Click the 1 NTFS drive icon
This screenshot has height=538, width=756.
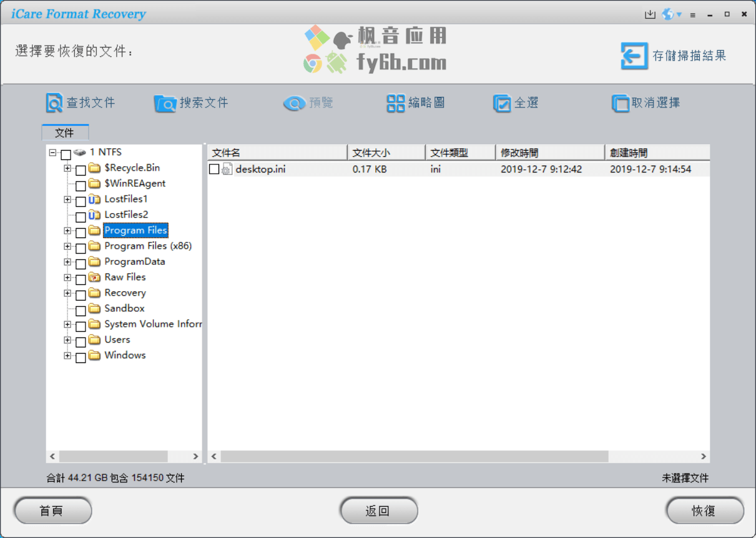pos(79,152)
